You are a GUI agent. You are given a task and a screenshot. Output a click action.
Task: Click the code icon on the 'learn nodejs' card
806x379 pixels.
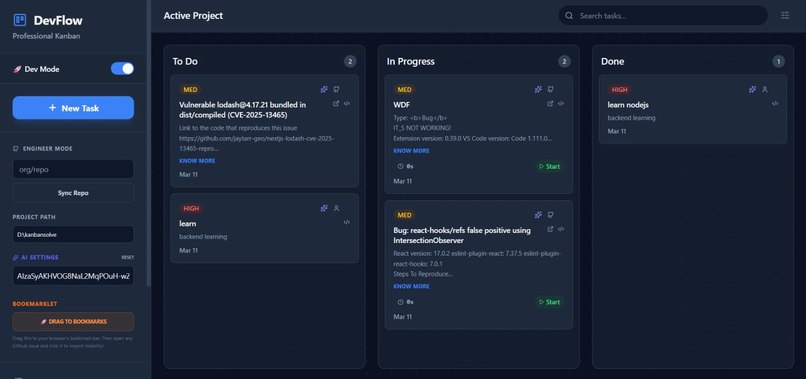pyautogui.click(x=775, y=103)
